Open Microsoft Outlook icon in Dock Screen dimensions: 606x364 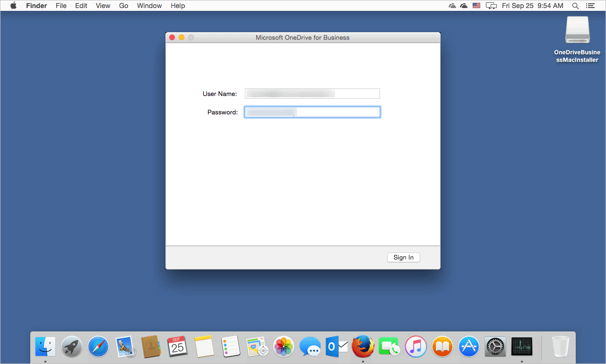click(x=337, y=347)
